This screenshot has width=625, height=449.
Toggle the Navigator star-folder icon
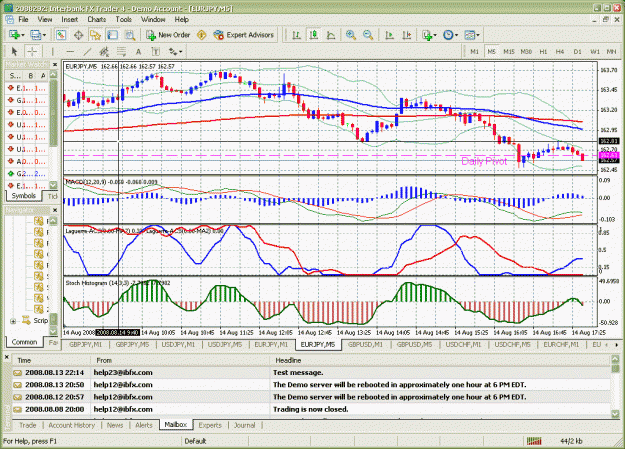pos(95,35)
